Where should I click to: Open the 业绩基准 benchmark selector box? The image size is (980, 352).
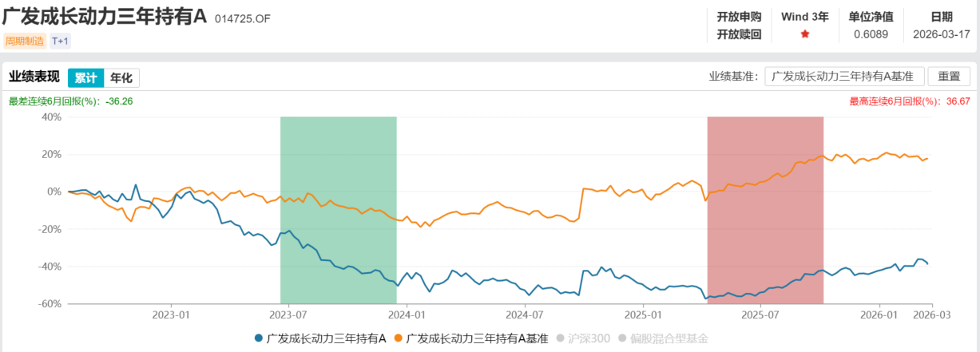pyautogui.click(x=844, y=77)
